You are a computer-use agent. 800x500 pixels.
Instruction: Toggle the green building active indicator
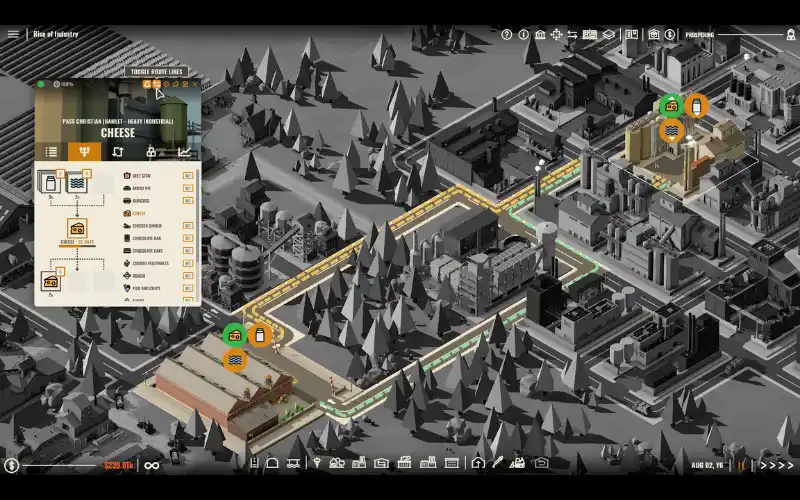click(x=41, y=84)
